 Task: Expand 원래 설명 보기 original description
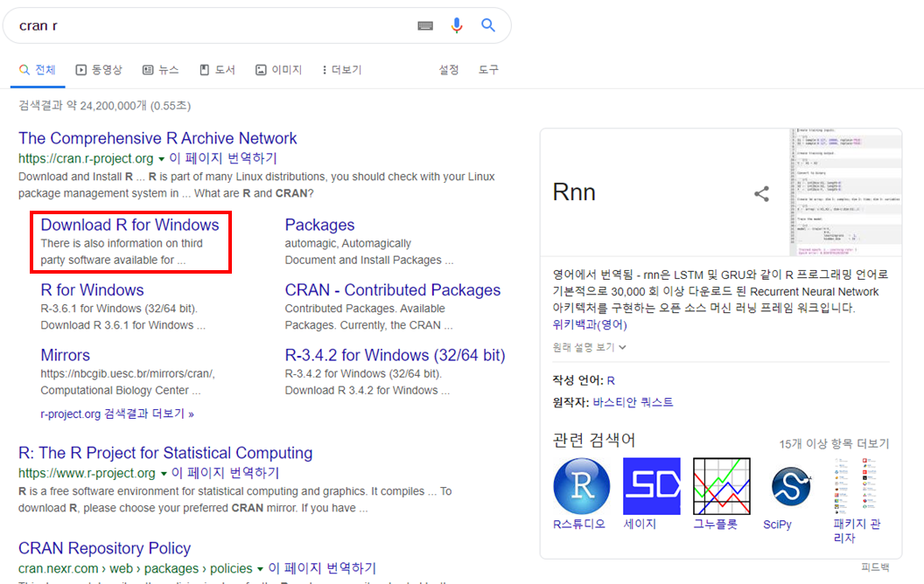pyautogui.click(x=589, y=347)
